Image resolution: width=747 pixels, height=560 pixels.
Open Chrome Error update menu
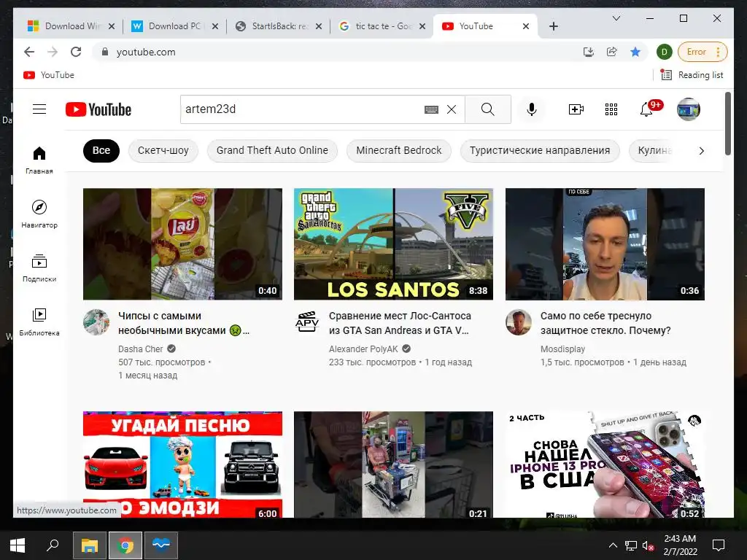(x=703, y=52)
